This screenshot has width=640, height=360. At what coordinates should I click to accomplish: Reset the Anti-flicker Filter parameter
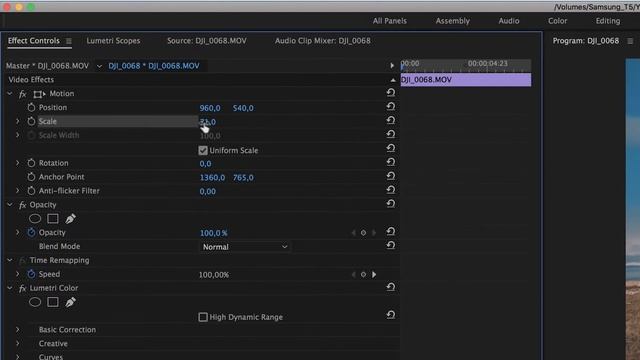pos(391,190)
